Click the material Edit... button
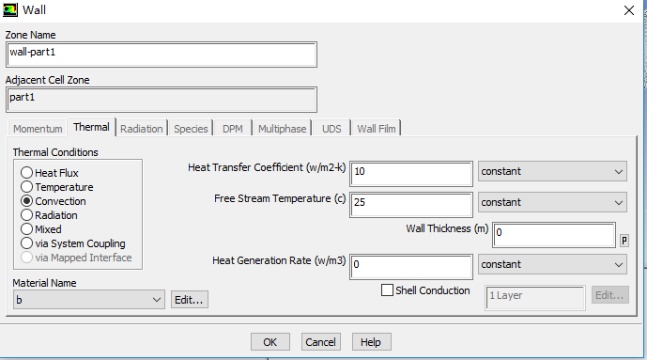The width and height of the screenshot is (648, 360). click(x=189, y=300)
